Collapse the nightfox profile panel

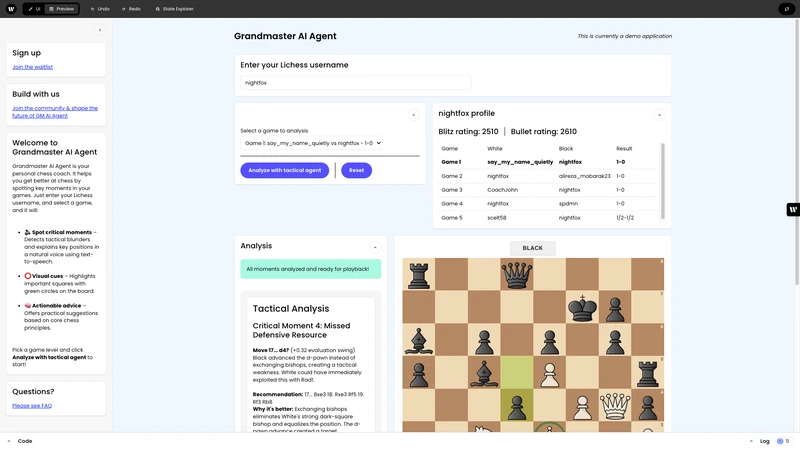(659, 115)
